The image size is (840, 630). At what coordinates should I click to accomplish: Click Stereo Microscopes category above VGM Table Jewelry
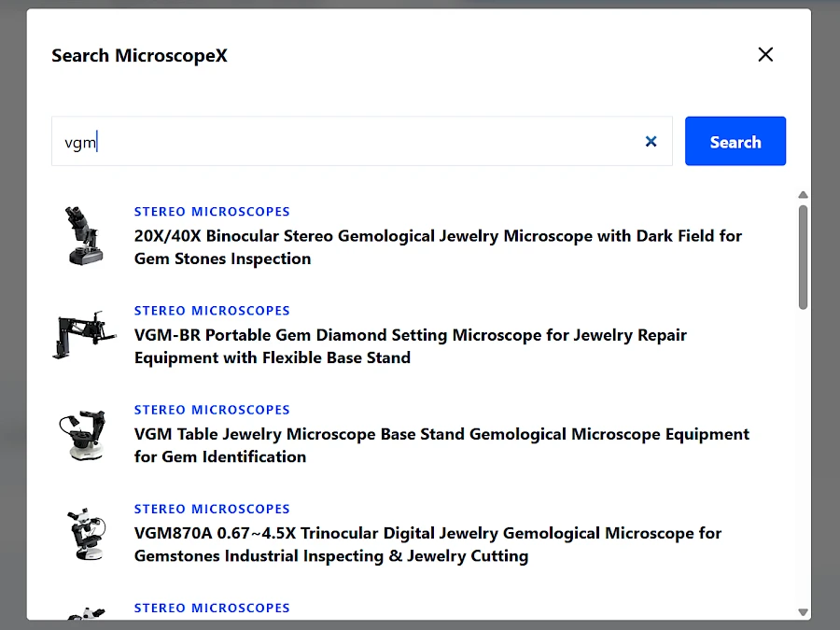pos(212,410)
